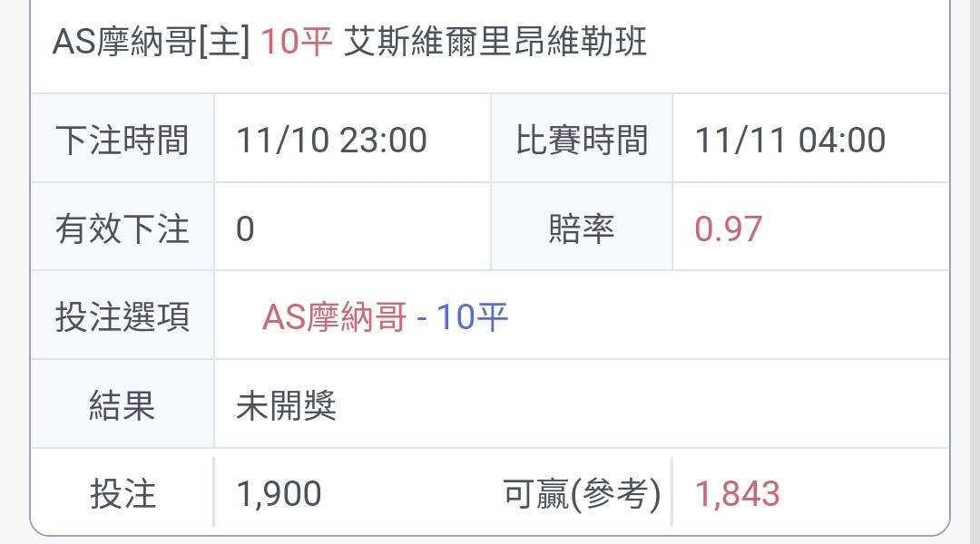Click the 比賽時間 label cell
This screenshot has height=544, width=980.
[582, 140]
